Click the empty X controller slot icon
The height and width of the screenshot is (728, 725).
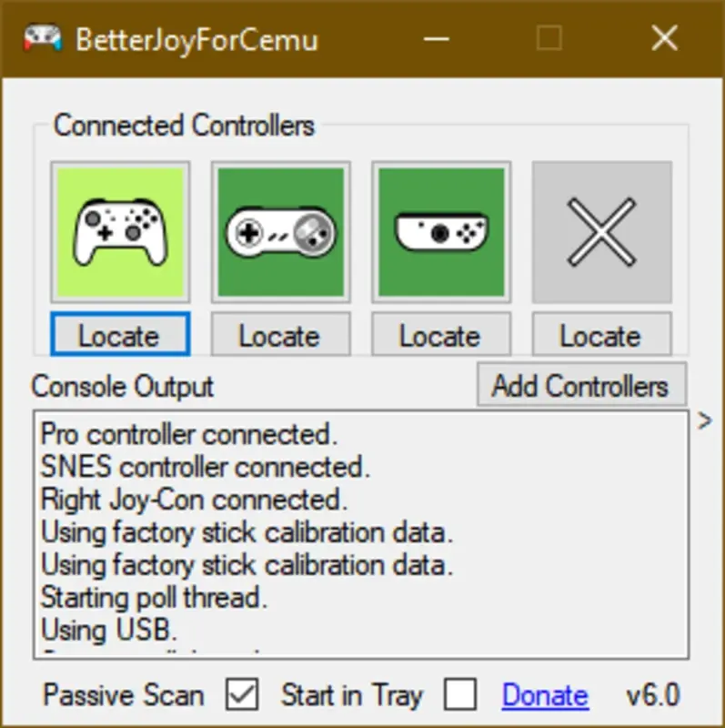[602, 230]
